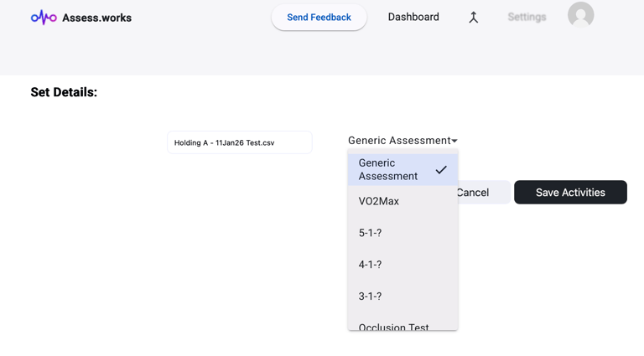This screenshot has height=356, width=644.
Task: Select the VO2Max option
Action: (x=379, y=202)
